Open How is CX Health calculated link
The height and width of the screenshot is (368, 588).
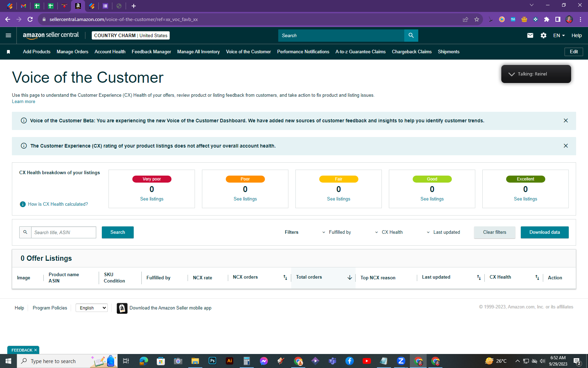click(58, 204)
